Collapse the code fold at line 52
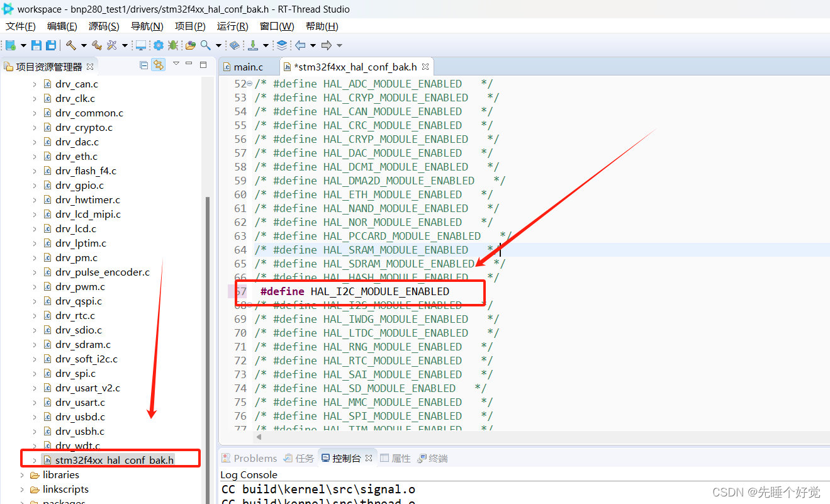Screen dimensions: 830x504 (249, 84)
